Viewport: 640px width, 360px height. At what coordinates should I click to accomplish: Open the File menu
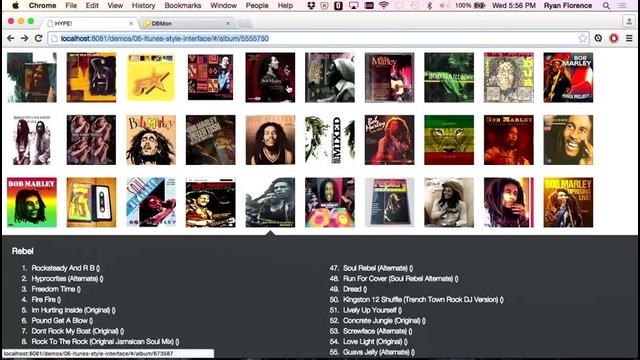[71, 6]
